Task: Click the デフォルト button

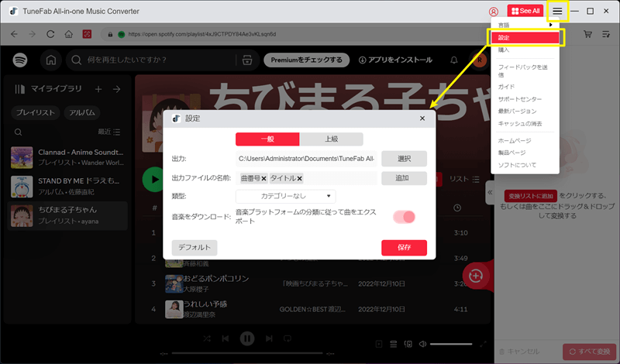Action: pos(195,247)
